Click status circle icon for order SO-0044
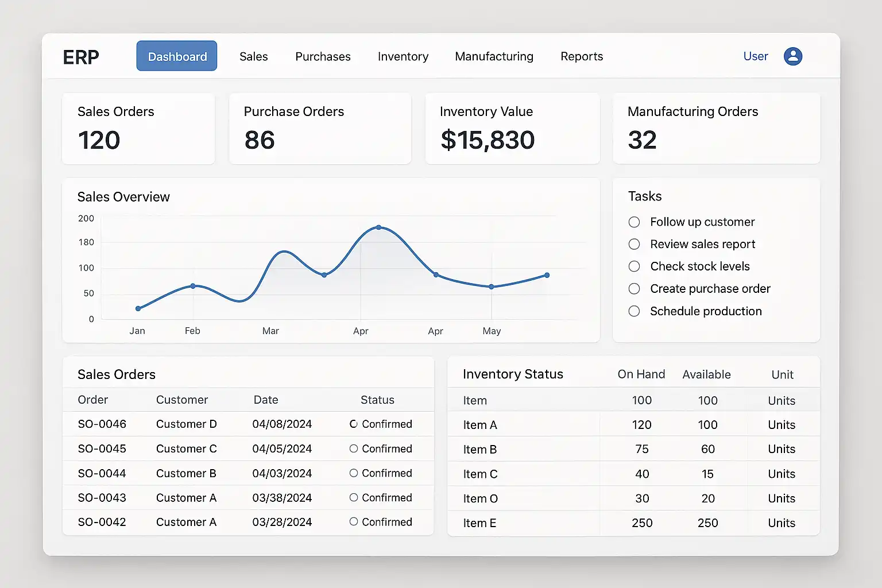 pos(354,473)
